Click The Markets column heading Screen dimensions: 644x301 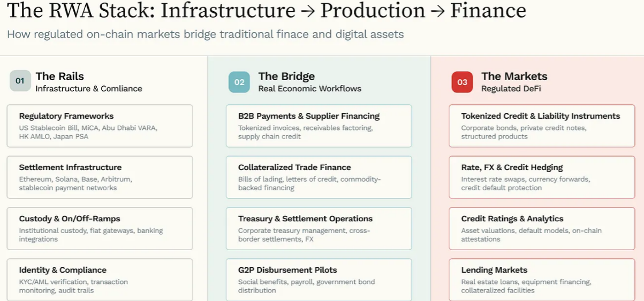514,76
